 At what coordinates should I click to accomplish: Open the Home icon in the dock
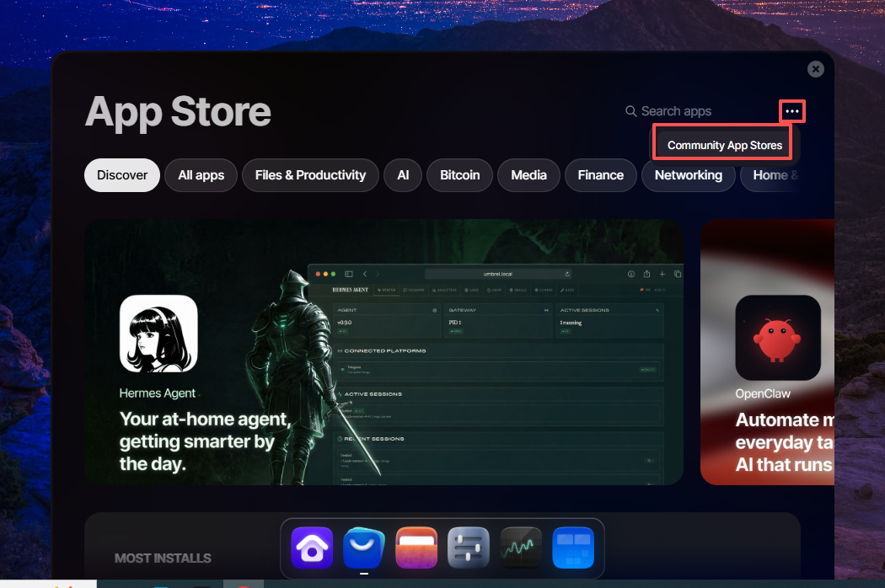[x=312, y=548]
